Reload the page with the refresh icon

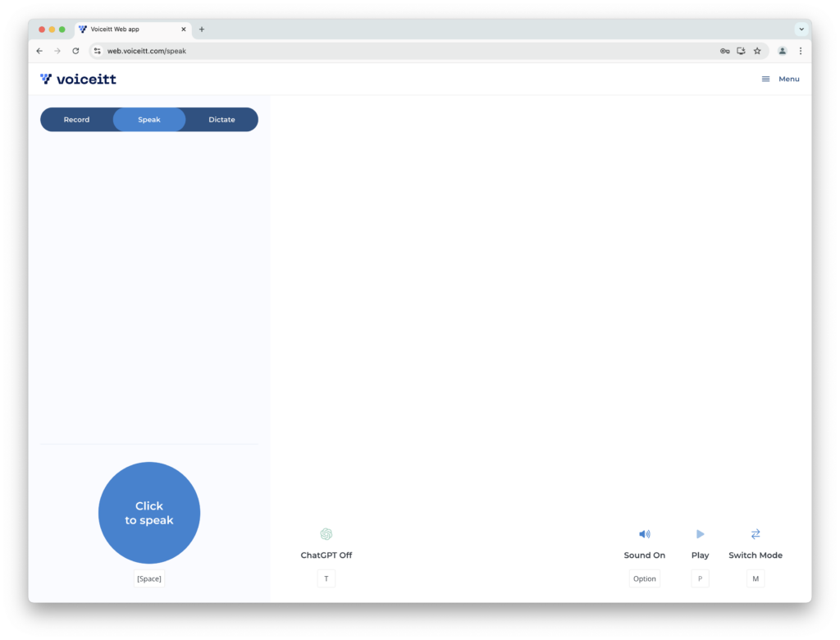(x=75, y=51)
